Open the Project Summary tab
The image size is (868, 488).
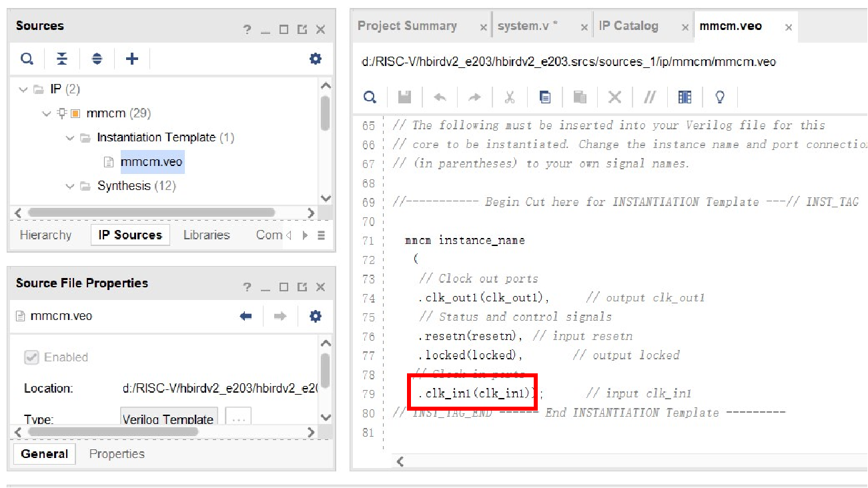(407, 26)
